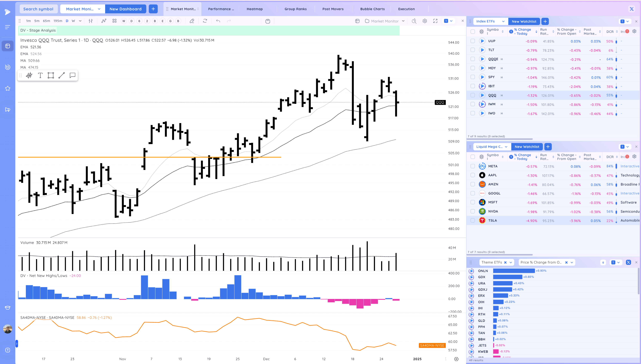The height and width of the screenshot is (364, 641).
Task: Open the Theme ETFs dropdown
Action: click(511, 262)
